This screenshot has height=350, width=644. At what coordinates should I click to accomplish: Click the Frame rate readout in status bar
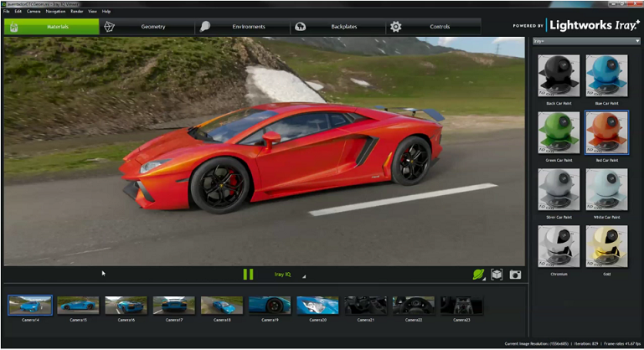coord(622,343)
